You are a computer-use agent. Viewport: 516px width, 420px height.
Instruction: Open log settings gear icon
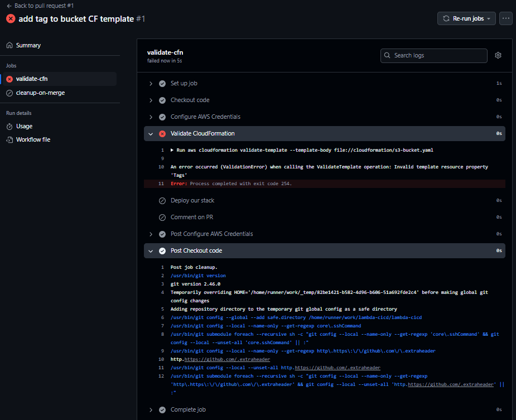click(x=498, y=55)
